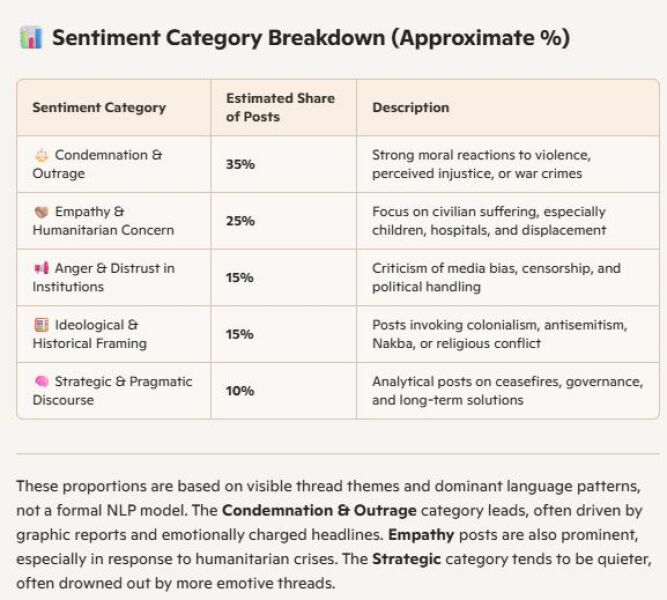Click the 25% share cell
The height and width of the screenshot is (600, 667).
pos(240,221)
